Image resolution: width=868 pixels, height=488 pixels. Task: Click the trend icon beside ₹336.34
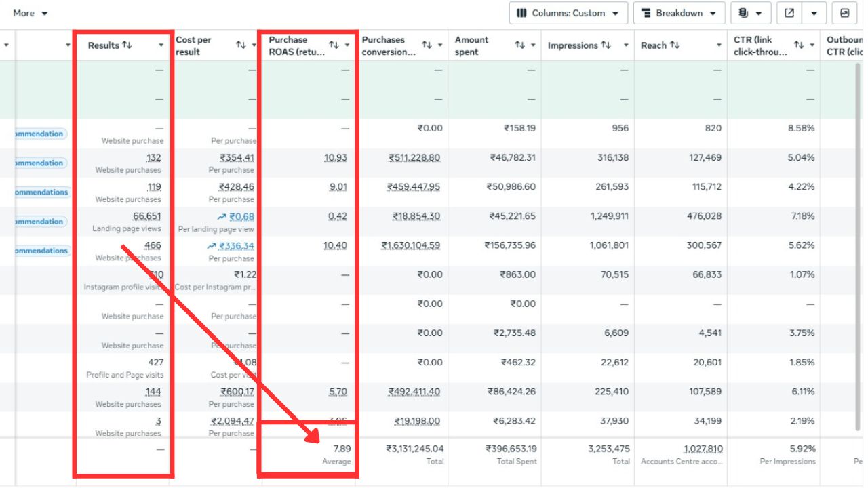pyautogui.click(x=212, y=246)
